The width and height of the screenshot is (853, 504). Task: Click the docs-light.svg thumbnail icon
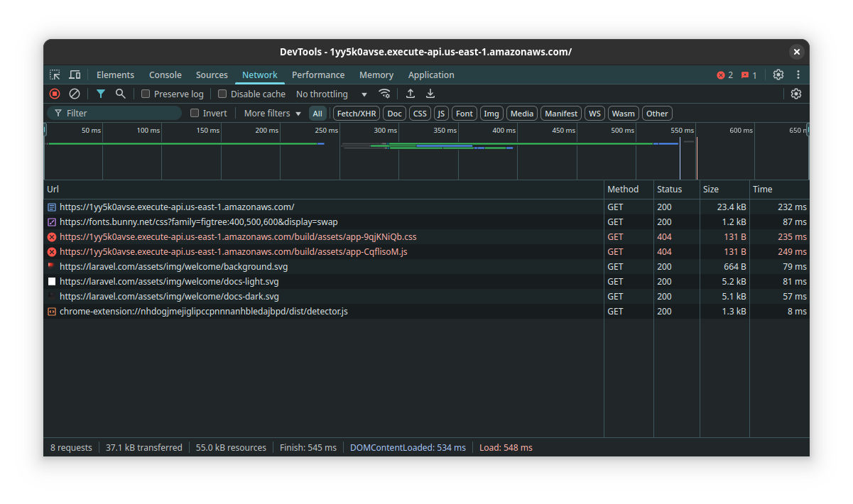click(51, 282)
